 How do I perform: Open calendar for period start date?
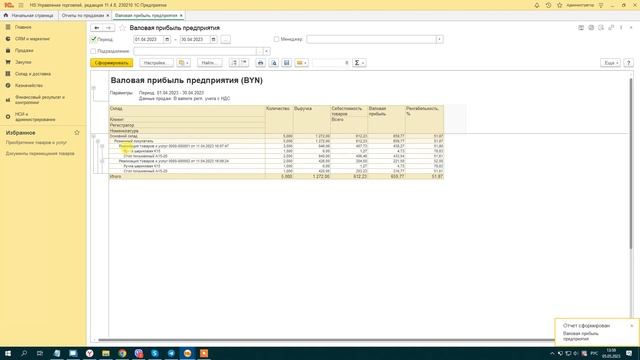(x=167, y=40)
